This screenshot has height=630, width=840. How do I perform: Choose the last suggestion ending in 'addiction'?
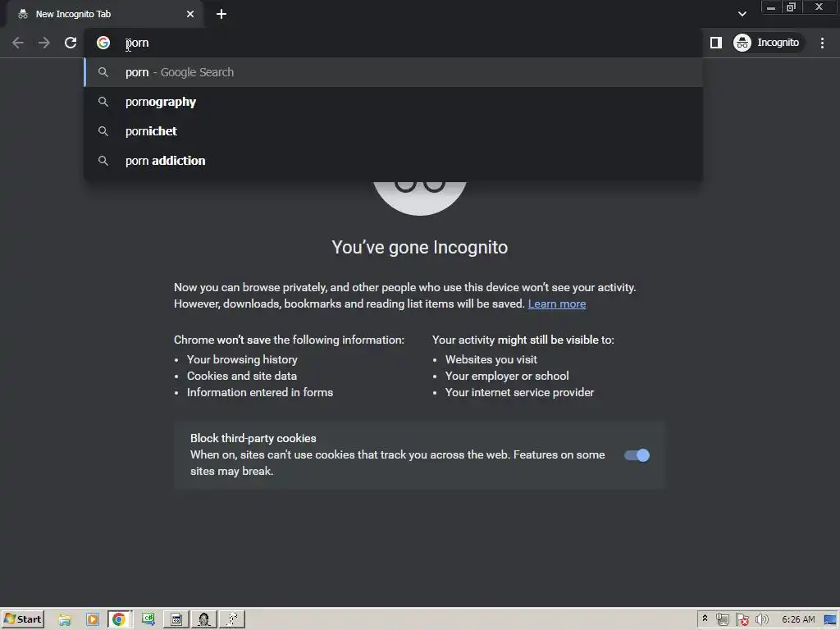tap(394, 161)
